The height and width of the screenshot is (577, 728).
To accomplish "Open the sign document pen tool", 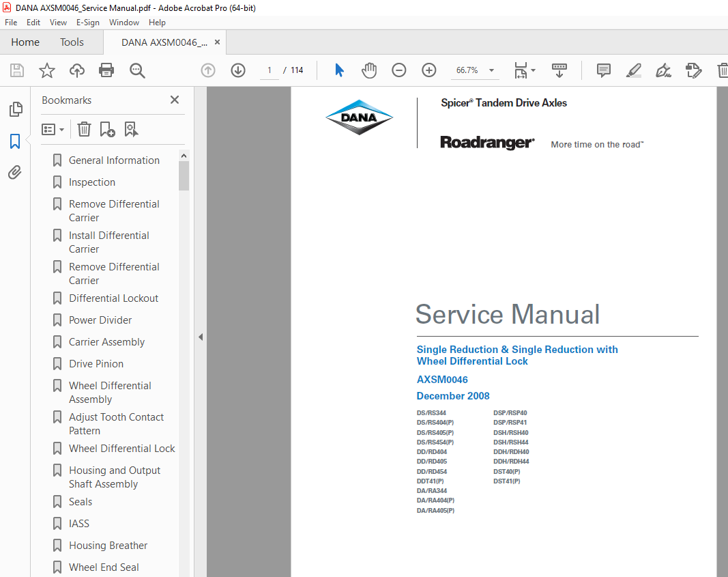I will coord(663,70).
